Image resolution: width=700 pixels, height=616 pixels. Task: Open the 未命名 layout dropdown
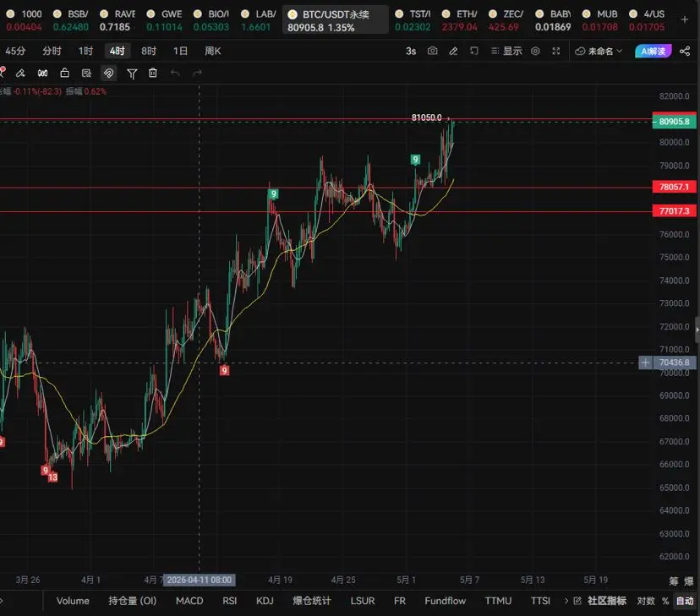tap(599, 52)
